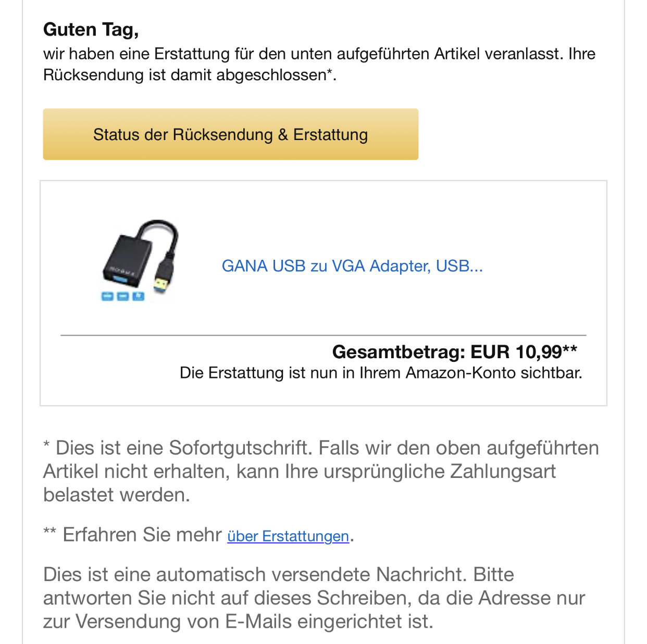The height and width of the screenshot is (644, 647).
Task: Tap the double asterisk after EUR 10,99
Action: [x=569, y=349]
